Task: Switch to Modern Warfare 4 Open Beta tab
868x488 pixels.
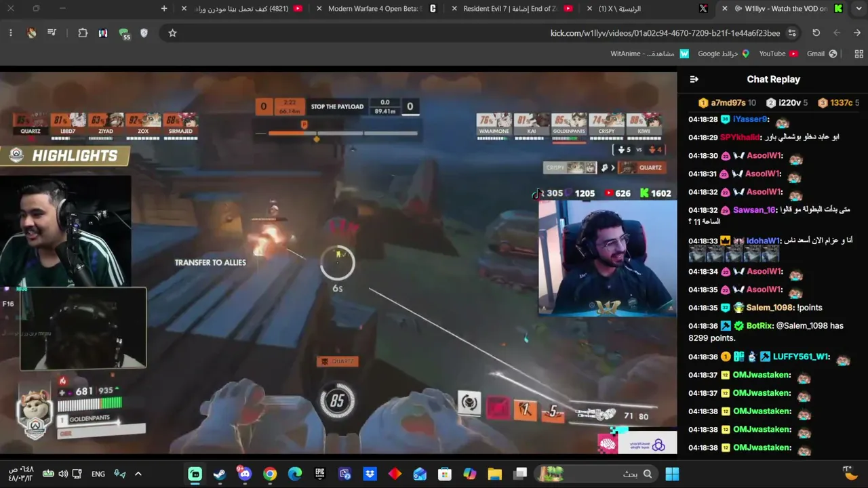Action: coord(376,9)
